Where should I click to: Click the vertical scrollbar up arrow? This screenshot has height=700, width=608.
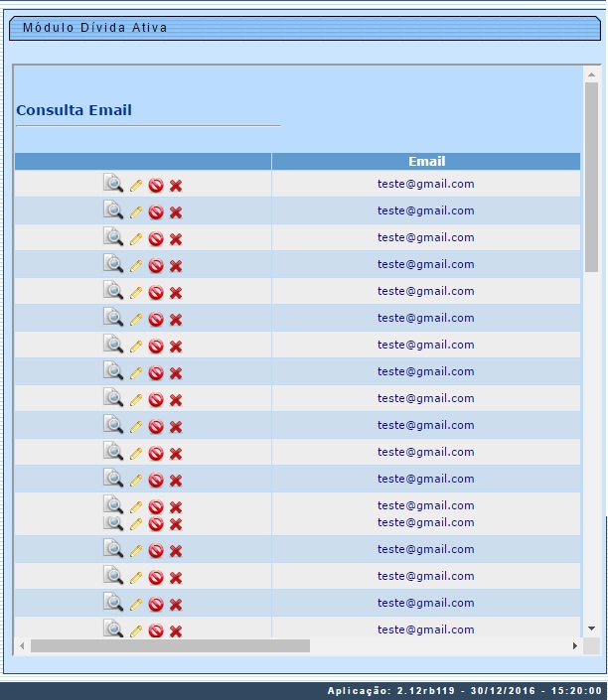coord(592,74)
